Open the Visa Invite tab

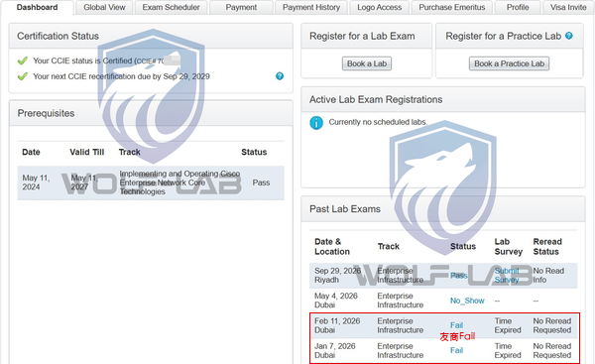click(x=568, y=7)
